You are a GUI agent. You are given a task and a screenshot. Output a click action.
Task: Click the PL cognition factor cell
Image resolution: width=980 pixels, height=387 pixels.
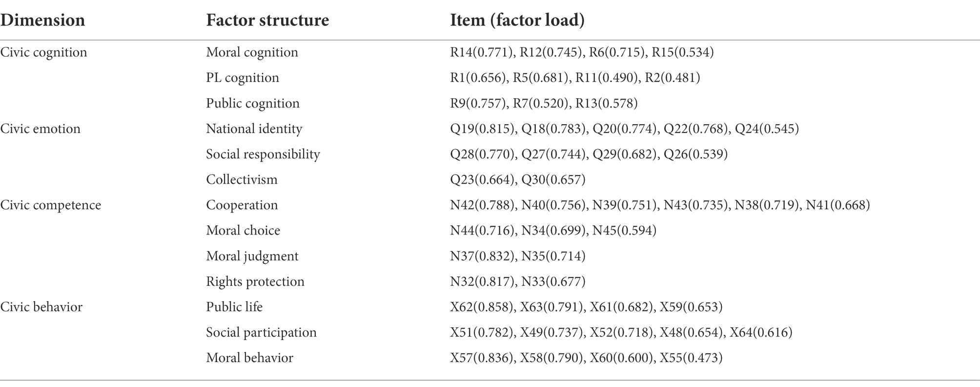[243, 78]
